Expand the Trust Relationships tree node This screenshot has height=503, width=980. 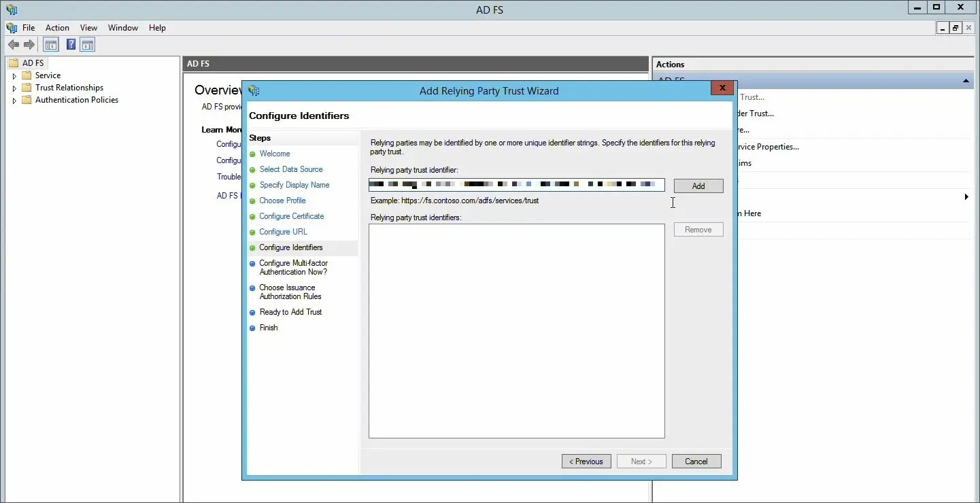click(14, 88)
